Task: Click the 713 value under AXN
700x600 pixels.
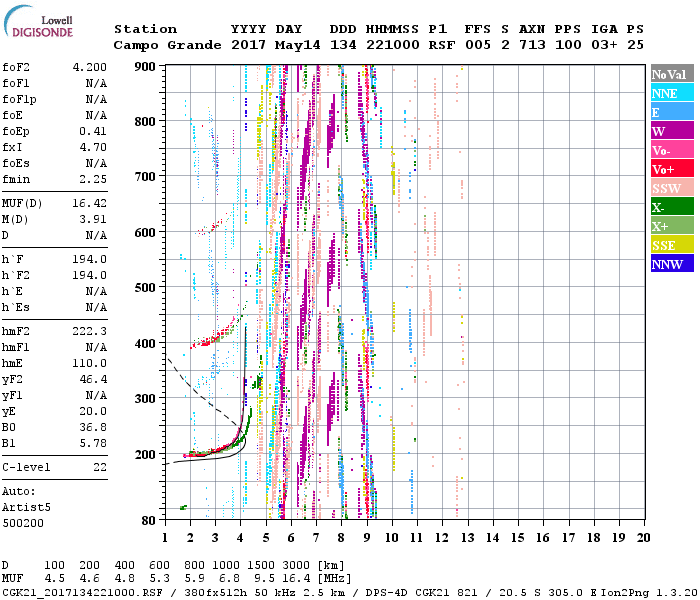Action: pos(532,45)
